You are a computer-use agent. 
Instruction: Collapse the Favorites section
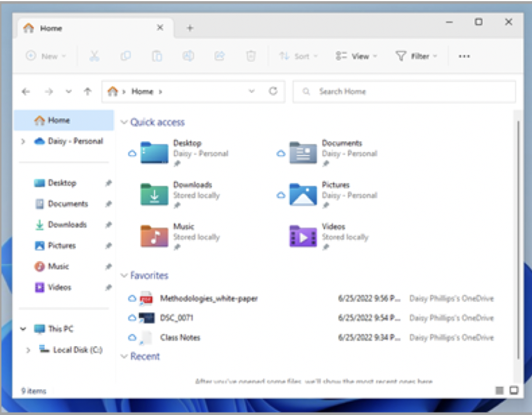click(x=124, y=275)
